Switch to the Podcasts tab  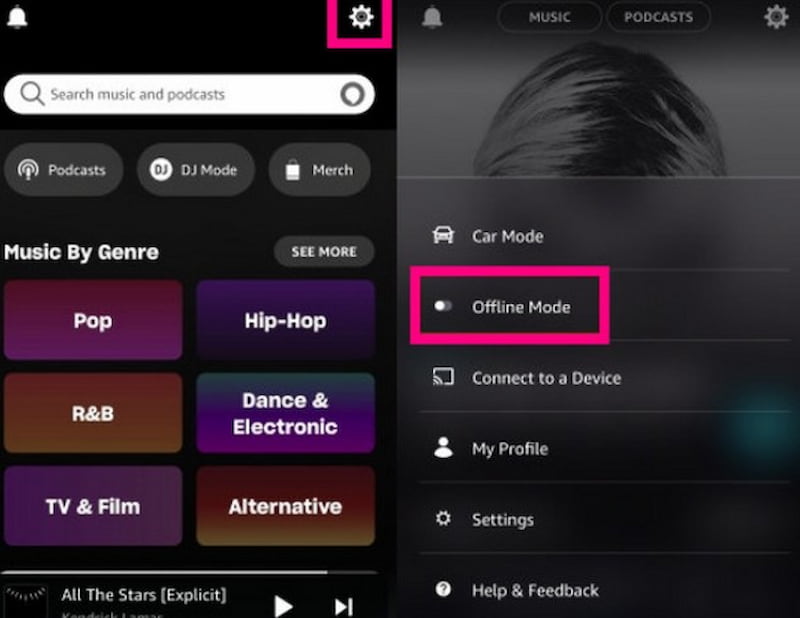(659, 17)
